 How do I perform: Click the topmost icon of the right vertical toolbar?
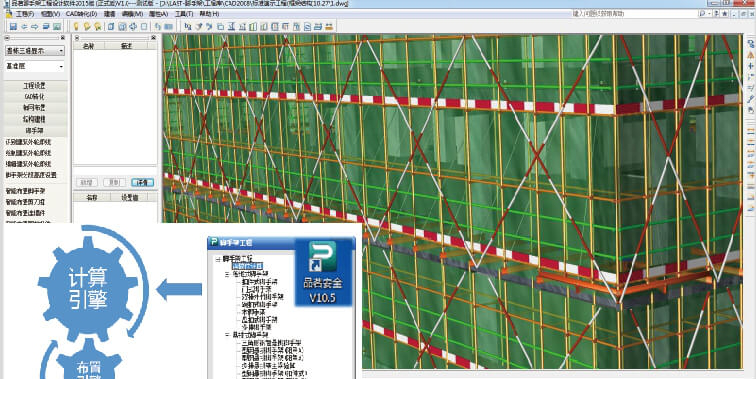[751, 44]
